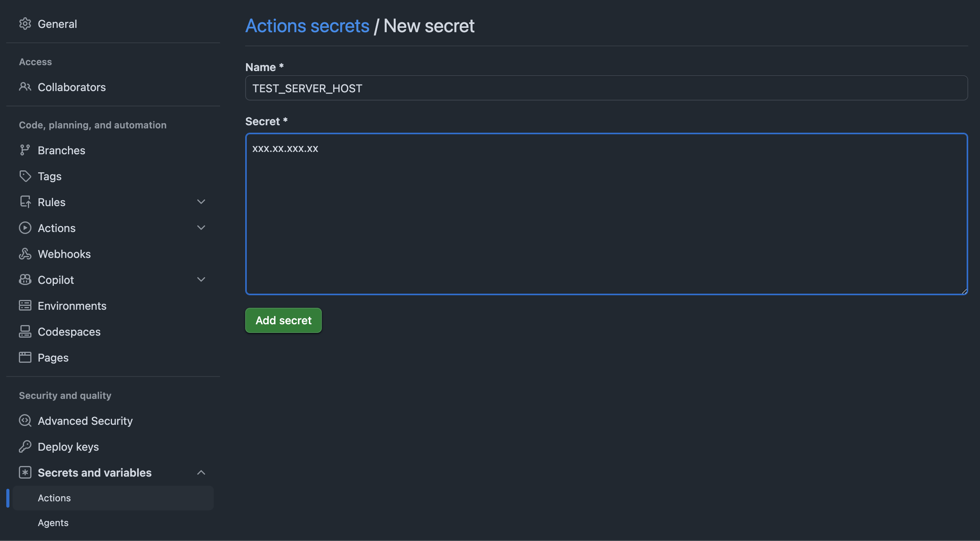Click the General gear icon
The image size is (980, 541).
tap(25, 24)
